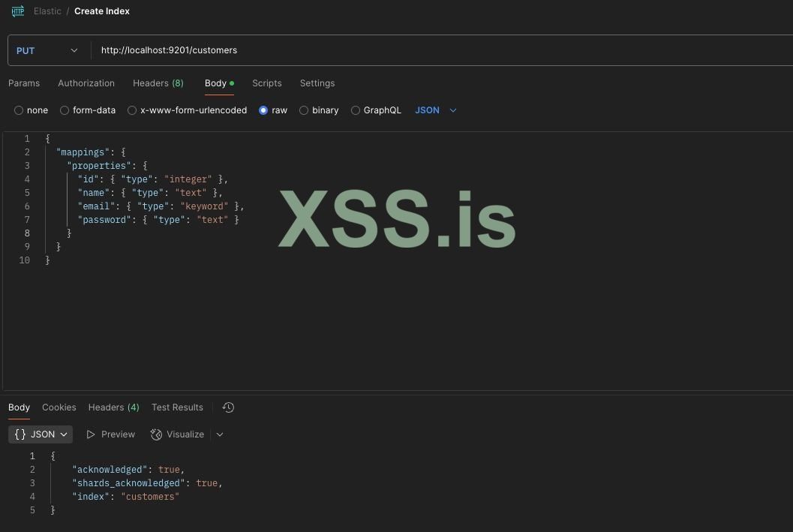Open the JSON body language dropdown

pyautogui.click(x=435, y=110)
